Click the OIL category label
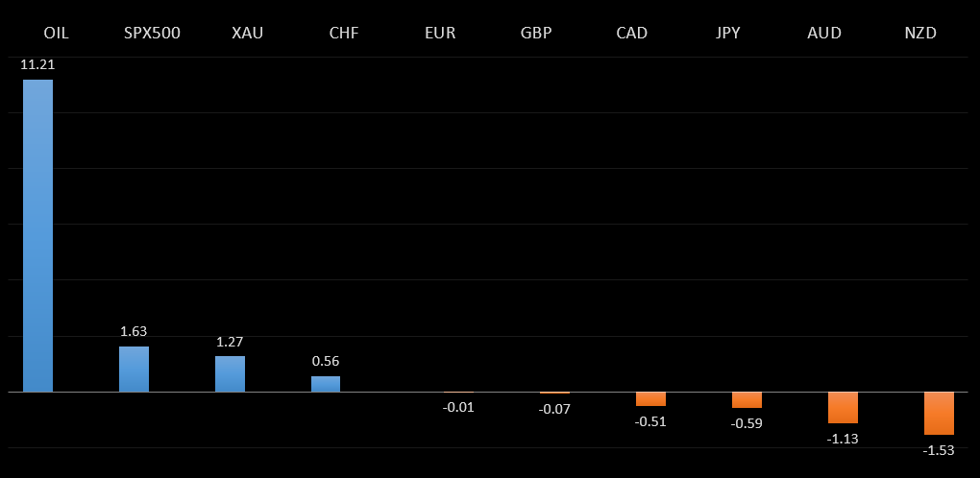Screen dimensions: 980x478 click(57, 33)
